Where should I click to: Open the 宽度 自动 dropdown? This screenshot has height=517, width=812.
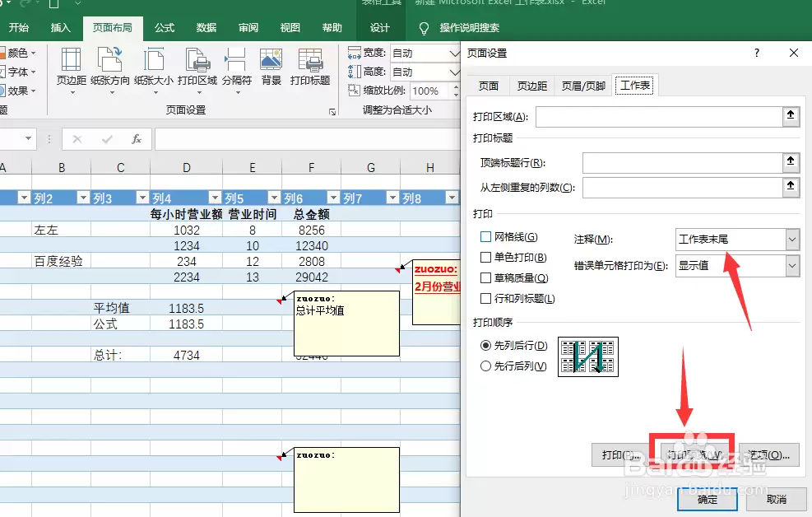[x=453, y=54]
